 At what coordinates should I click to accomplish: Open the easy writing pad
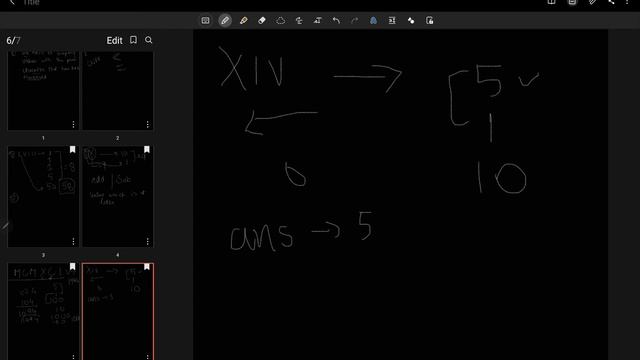(392, 20)
